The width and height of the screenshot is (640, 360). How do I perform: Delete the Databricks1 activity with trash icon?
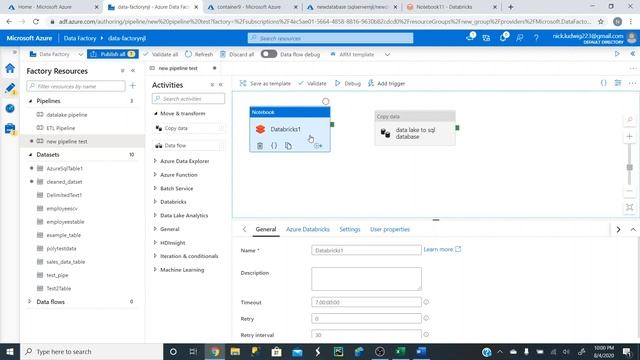(260, 146)
